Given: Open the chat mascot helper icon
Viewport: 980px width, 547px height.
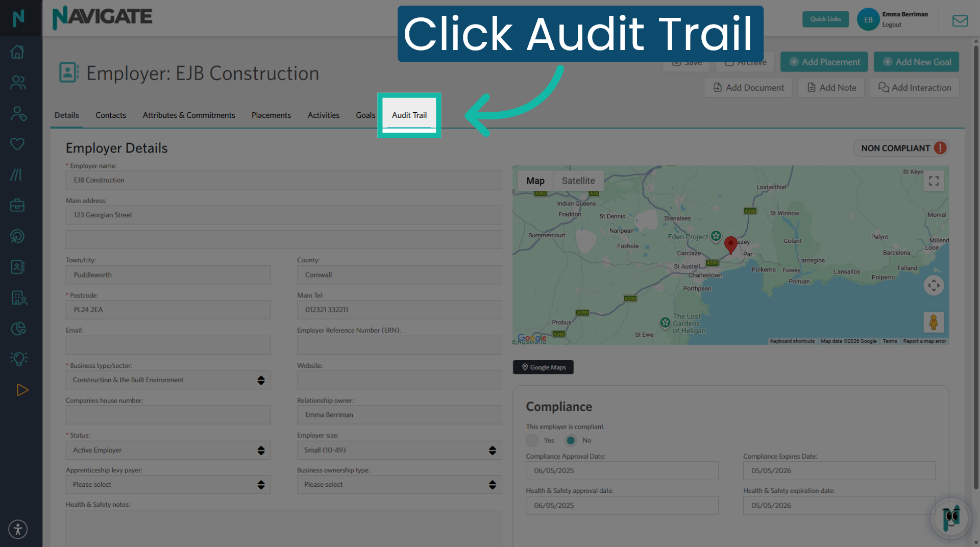Looking at the screenshot, I should click(951, 518).
